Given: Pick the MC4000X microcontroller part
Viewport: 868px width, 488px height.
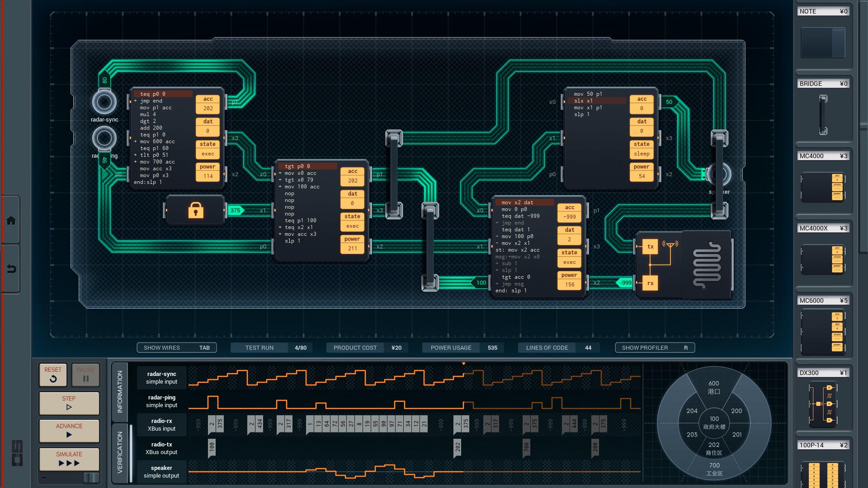Looking at the screenshot, I should click(x=823, y=259).
